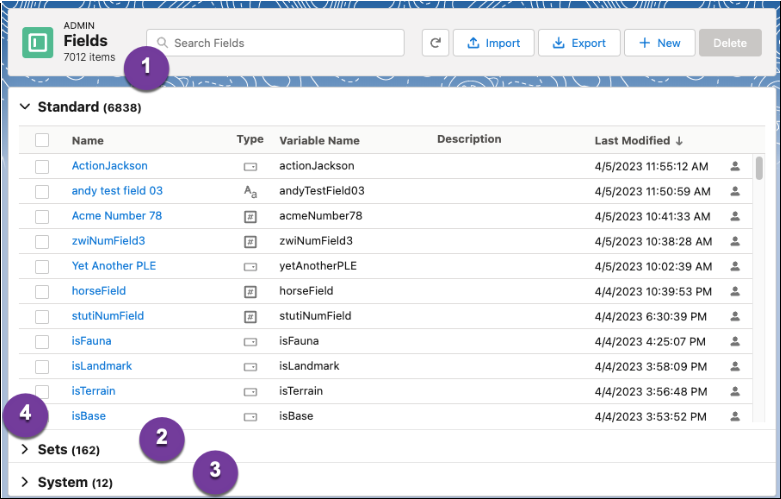Open the isBase field link
The image size is (781, 499).
pyautogui.click(x=89, y=416)
